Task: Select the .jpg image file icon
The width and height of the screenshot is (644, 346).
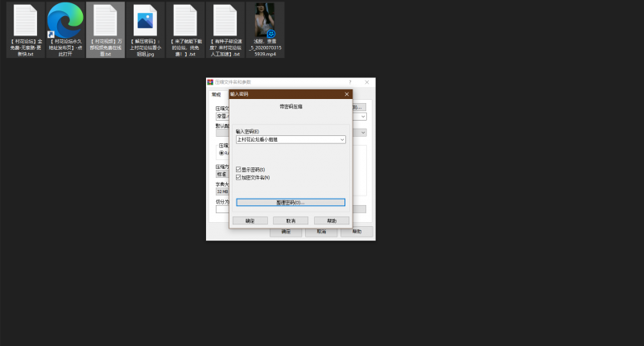Action: 145,20
